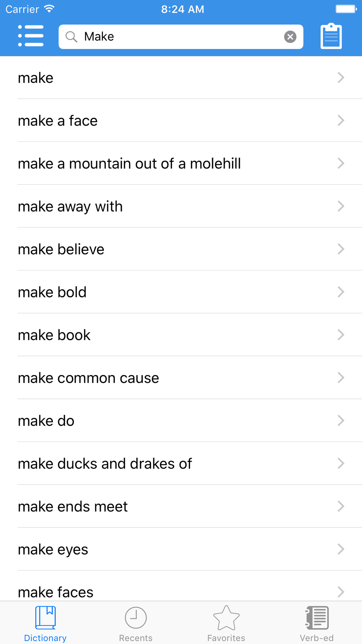Viewport: 362px width, 644px height.
Task: Switch to the Verb-ed notebook tab
Action: pos(317,624)
